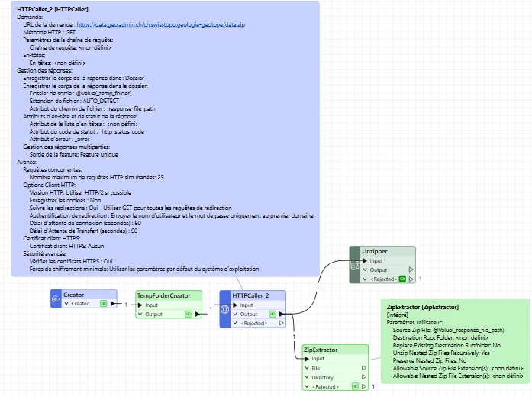The height and width of the screenshot is (397, 532).
Task: Select the TempFolderCreator transformer title
Action: click(163, 295)
